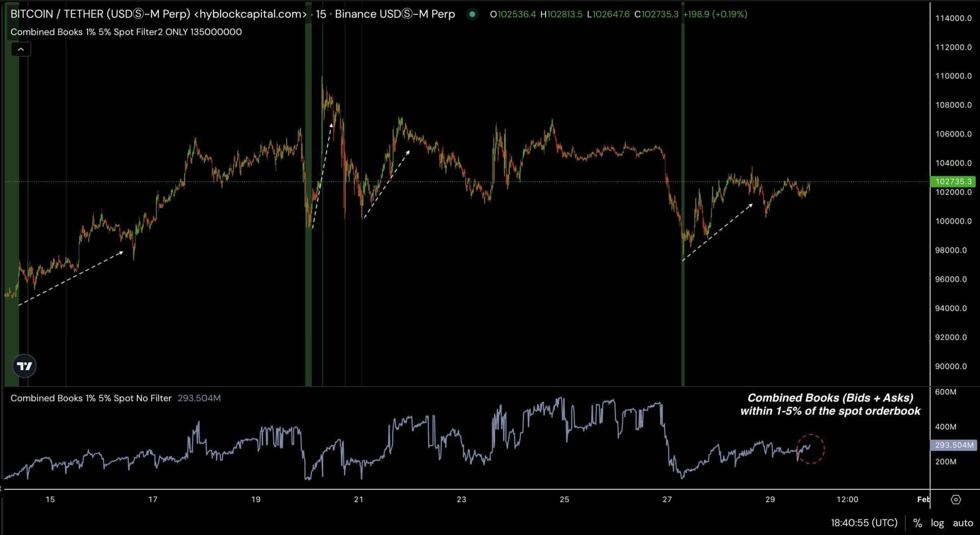Viewport: 980px width, 535px height.
Task: Toggle log scale mode
Action: pos(937,523)
